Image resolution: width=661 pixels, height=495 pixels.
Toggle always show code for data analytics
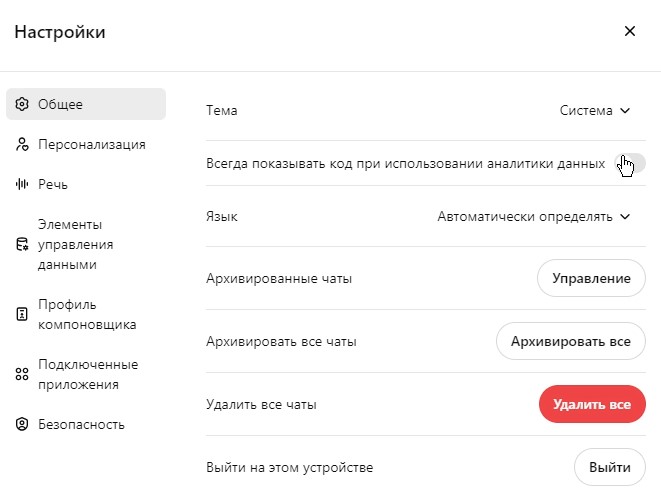(631, 163)
